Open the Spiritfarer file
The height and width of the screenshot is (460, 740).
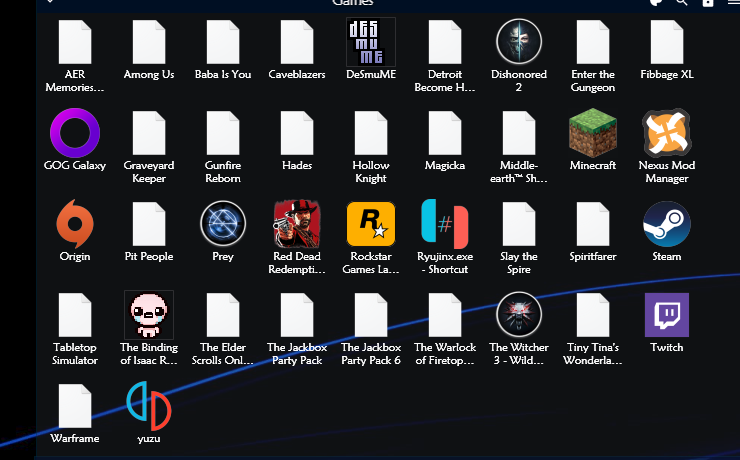click(x=593, y=224)
